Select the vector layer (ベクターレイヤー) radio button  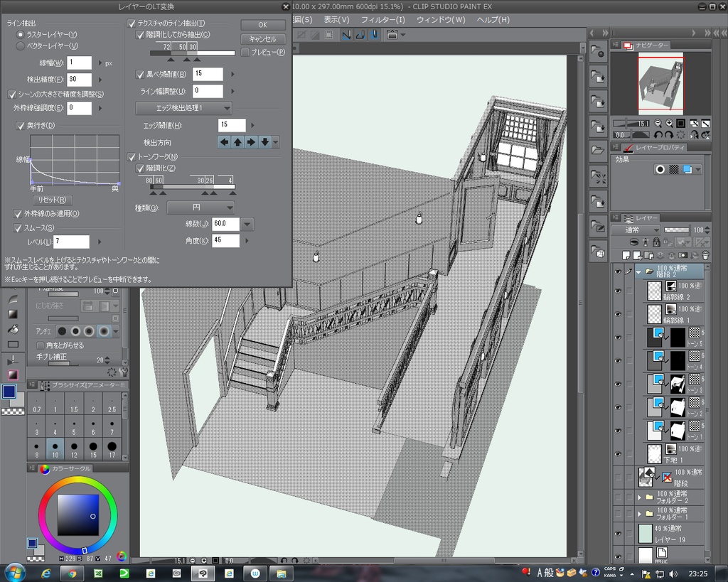point(20,45)
